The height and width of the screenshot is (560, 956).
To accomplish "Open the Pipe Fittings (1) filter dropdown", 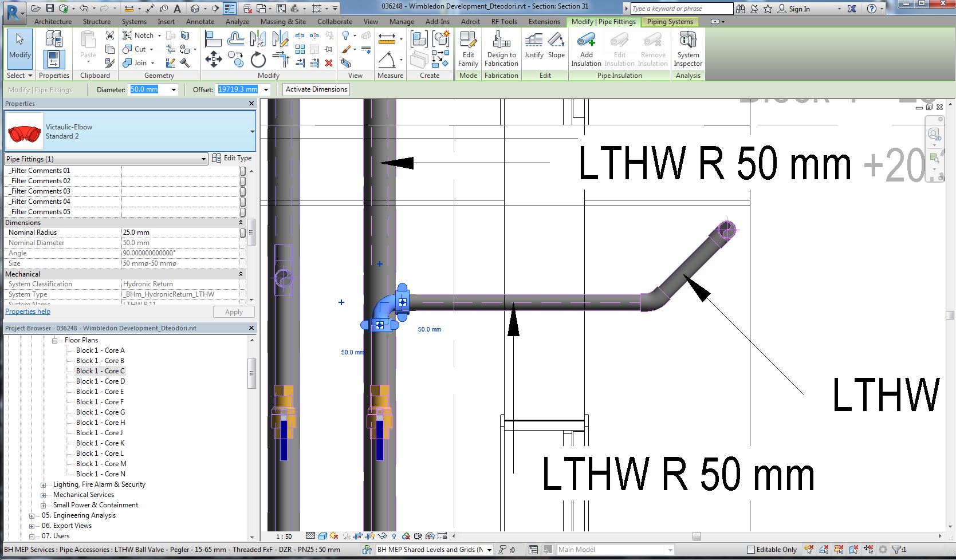I will point(203,159).
